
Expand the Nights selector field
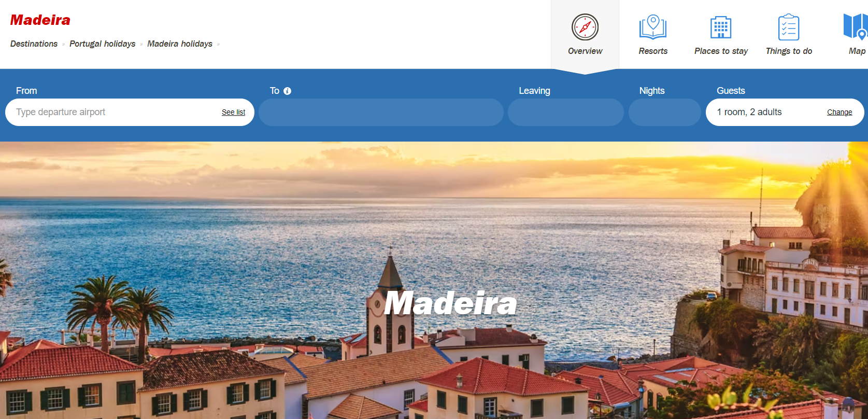665,112
